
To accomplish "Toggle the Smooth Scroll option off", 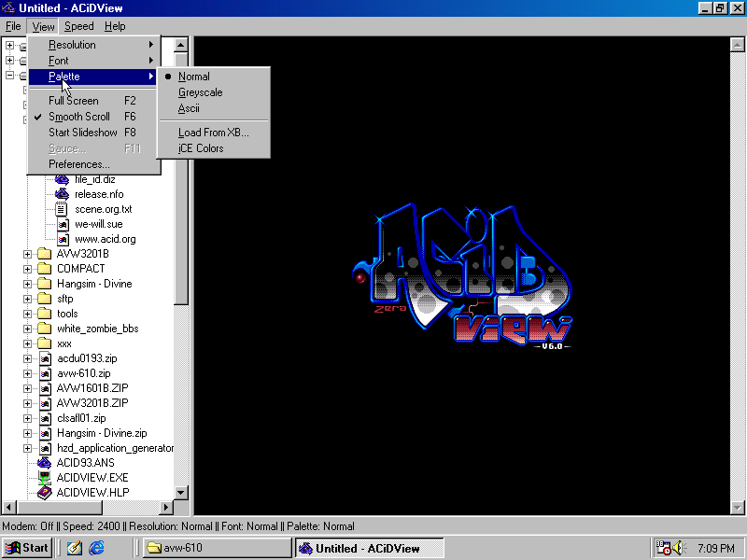I will click(x=78, y=117).
